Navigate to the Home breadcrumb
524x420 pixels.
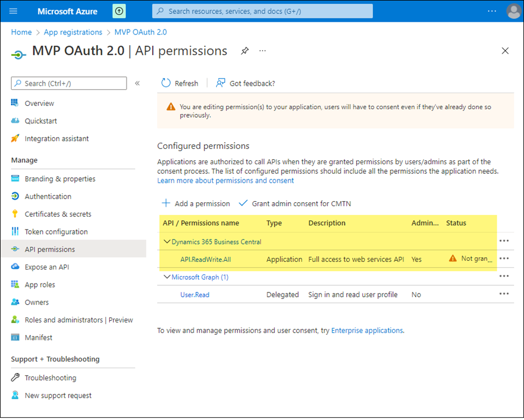[21, 32]
